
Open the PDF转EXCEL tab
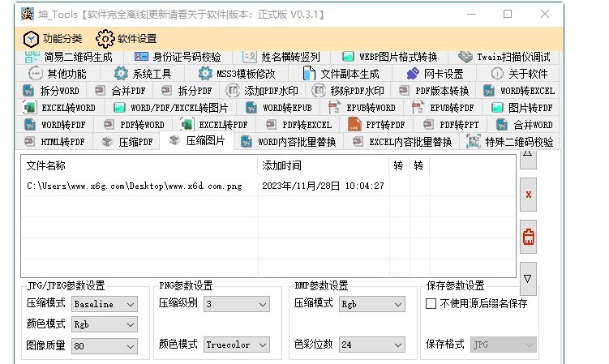298,125
